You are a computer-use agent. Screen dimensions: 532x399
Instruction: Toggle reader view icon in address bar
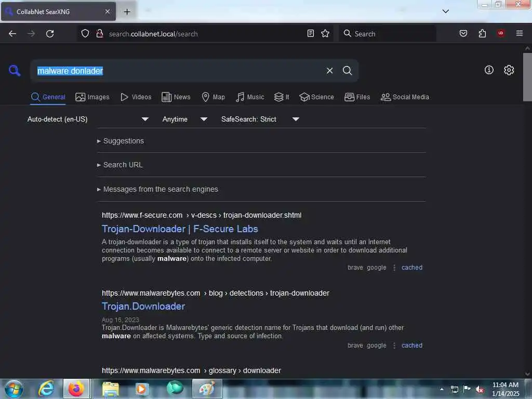click(x=311, y=33)
